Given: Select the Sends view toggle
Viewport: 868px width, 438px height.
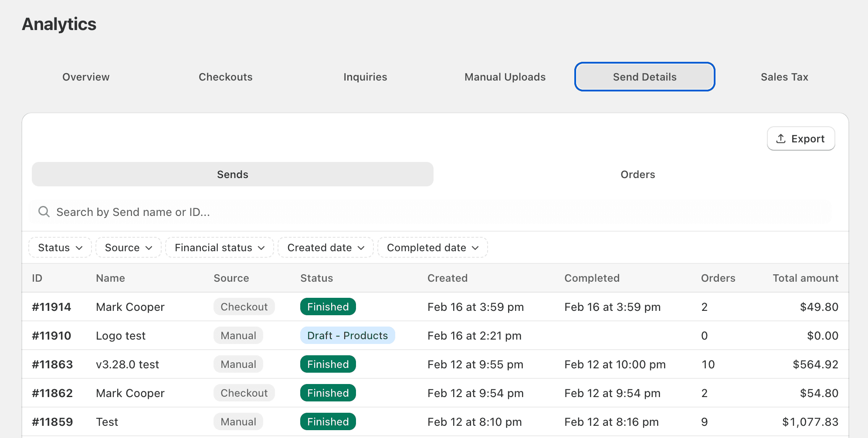Looking at the screenshot, I should (x=232, y=174).
